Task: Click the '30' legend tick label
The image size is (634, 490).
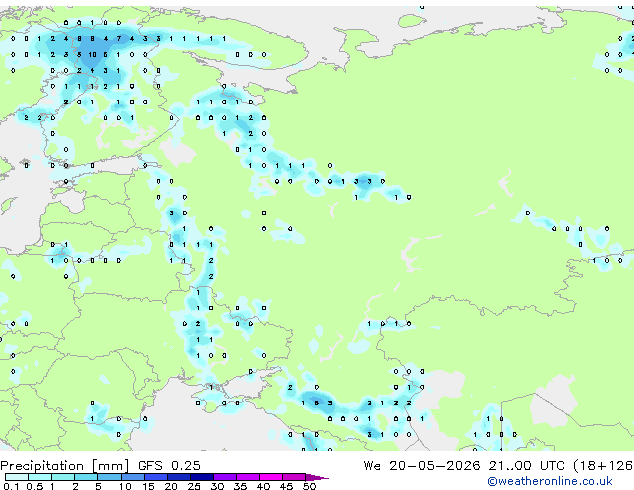Action: [x=217, y=486]
